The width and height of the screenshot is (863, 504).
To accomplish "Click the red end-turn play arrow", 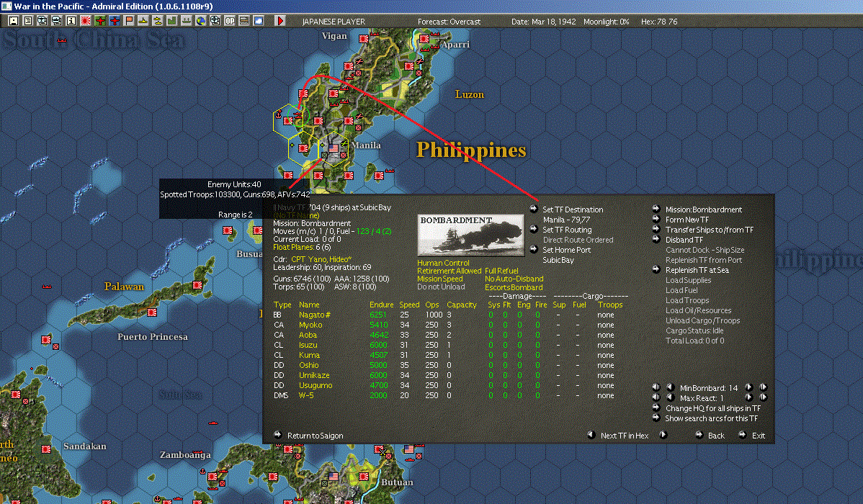I will [280, 21].
